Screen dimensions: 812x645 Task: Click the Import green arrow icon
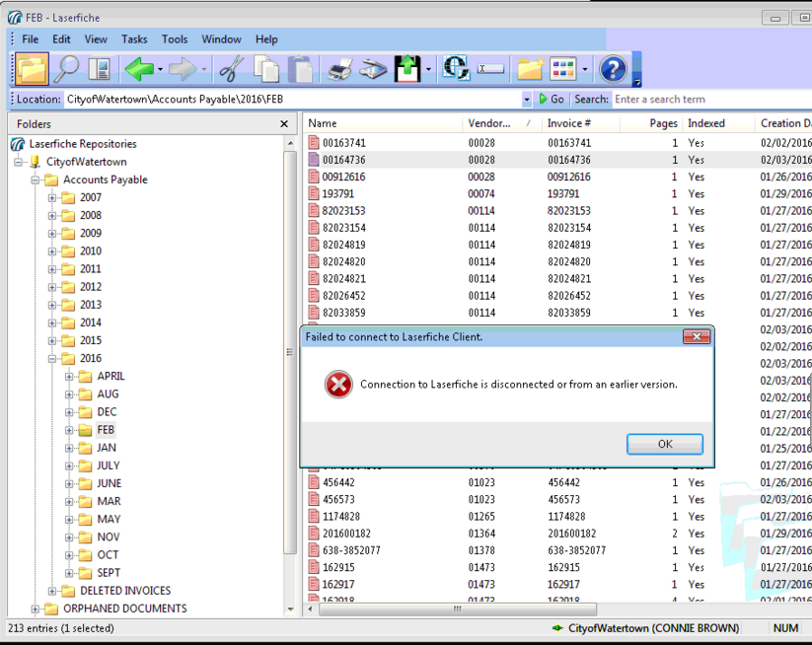[407, 69]
